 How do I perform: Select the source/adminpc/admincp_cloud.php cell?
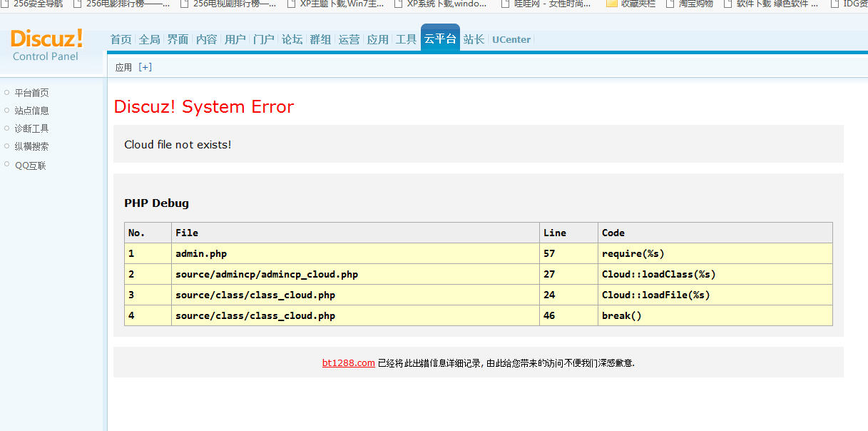click(355, 274)
